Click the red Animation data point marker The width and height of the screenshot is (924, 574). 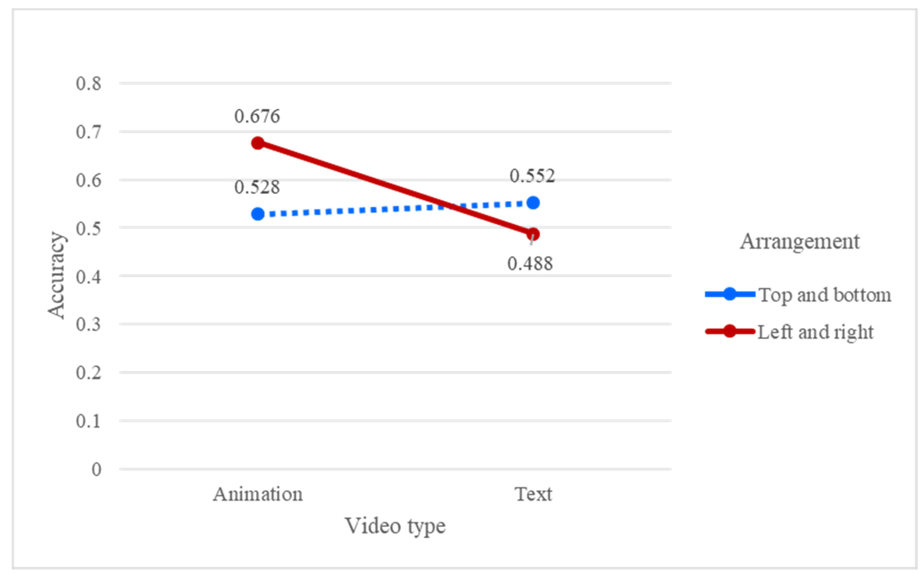258,143
